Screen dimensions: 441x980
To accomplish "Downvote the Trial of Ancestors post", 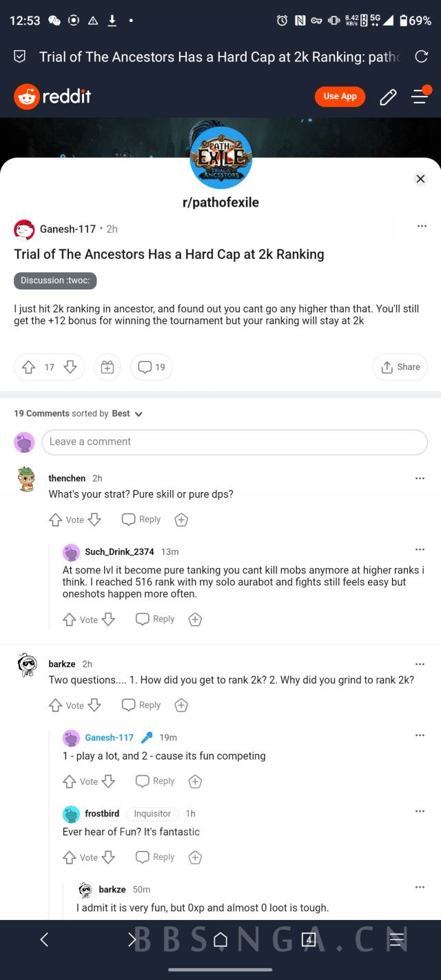I will pos(70,367).
